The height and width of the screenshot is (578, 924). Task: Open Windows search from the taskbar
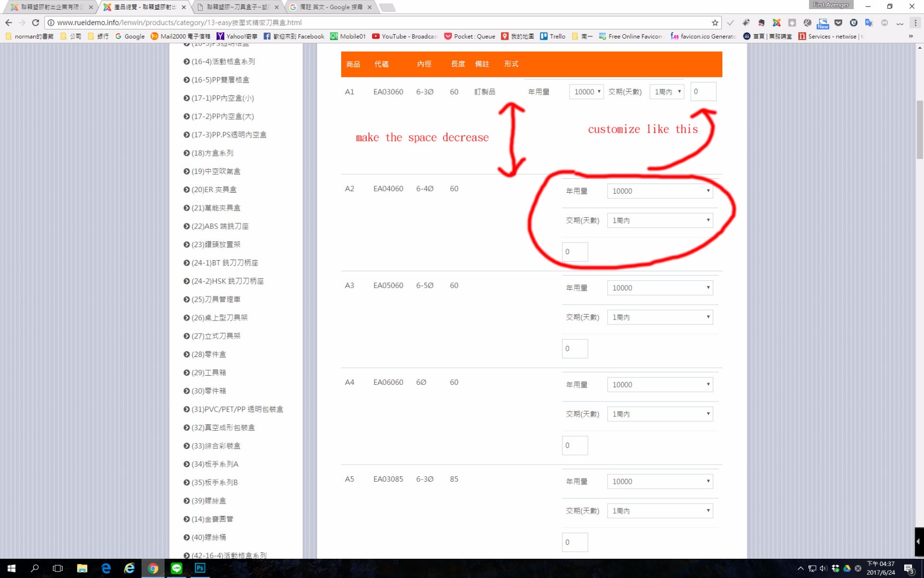(x=35, y=568)
